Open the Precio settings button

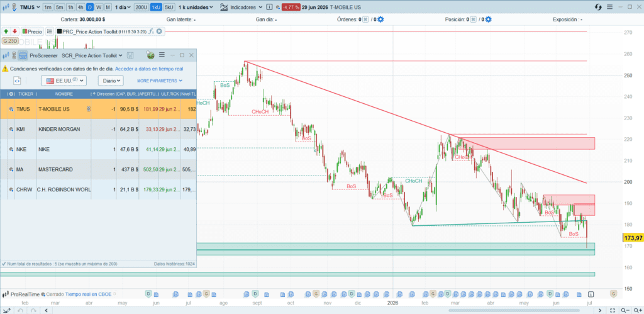[33, 31]
